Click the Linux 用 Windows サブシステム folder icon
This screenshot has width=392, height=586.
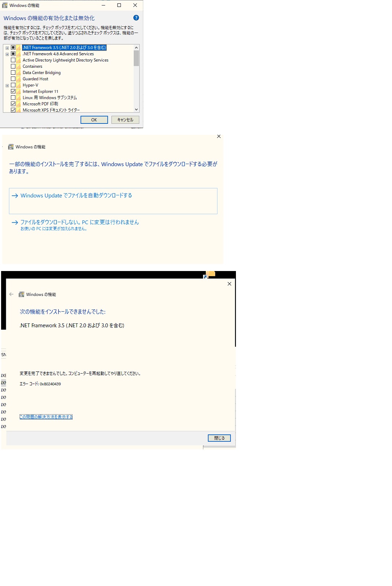point(19,98)
